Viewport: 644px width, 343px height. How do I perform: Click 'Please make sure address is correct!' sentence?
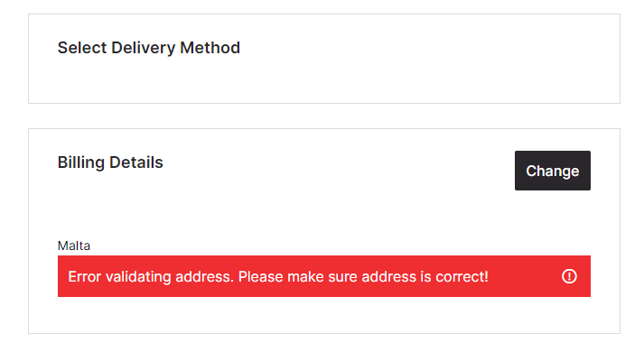[363, 276]
